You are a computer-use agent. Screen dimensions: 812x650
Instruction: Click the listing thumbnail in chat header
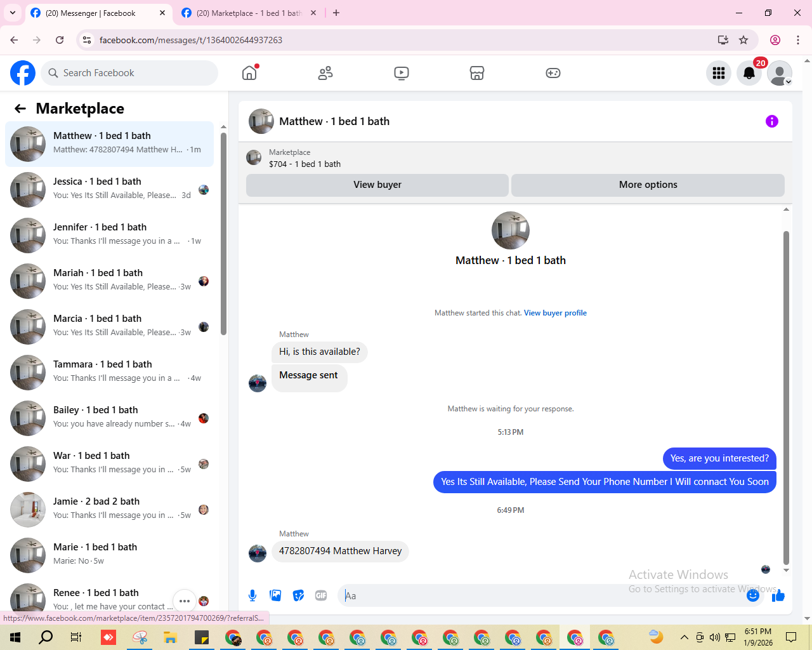coord(261,121)
